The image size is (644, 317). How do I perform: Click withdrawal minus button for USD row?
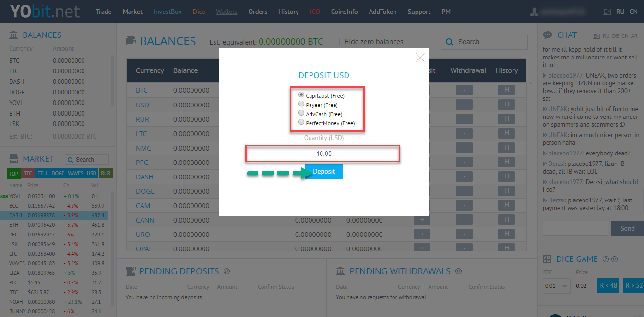click(464, 105)
